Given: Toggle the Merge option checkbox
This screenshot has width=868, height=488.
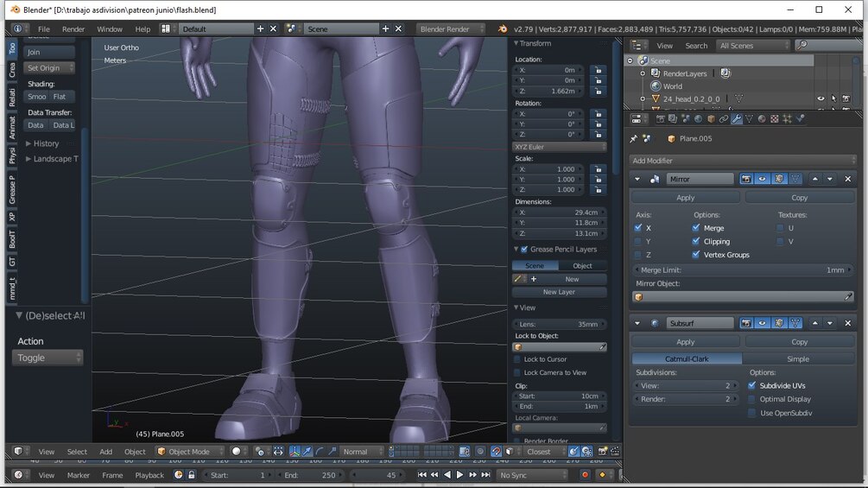Looking at the screenshot, I should [x=696, y=227].
